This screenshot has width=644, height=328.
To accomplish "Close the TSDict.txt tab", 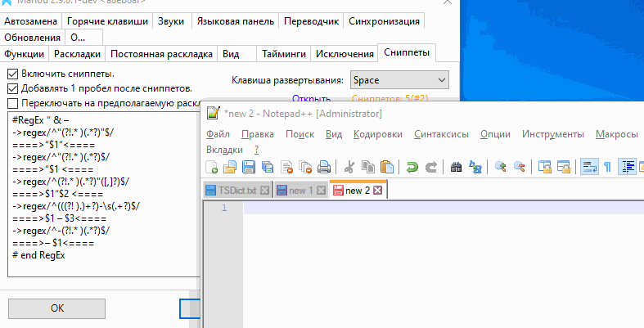I will click(x=265, y=191).
